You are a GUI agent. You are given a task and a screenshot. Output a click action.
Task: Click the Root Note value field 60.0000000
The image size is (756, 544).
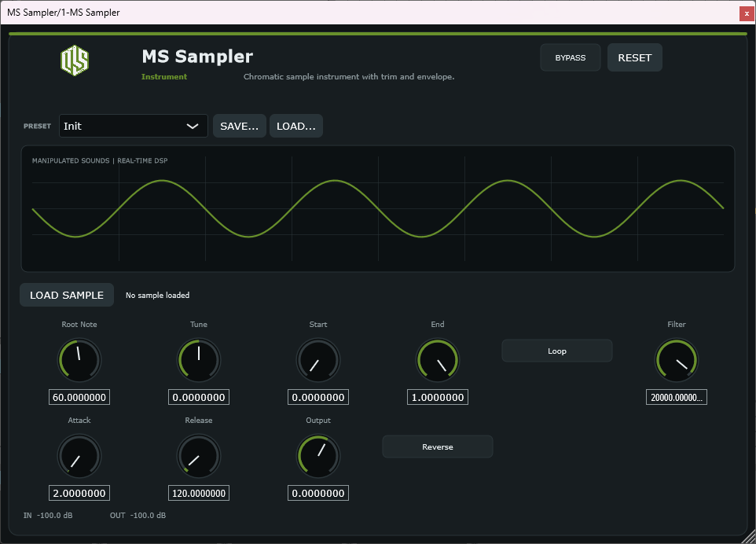click(x=79, y=397)
